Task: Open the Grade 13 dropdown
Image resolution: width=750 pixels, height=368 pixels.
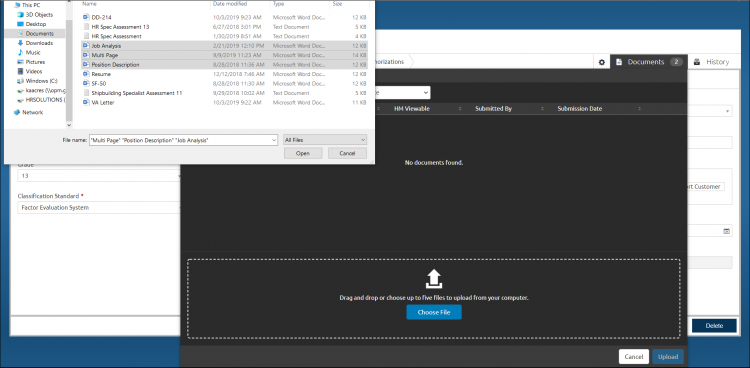Action: (99, 176)
